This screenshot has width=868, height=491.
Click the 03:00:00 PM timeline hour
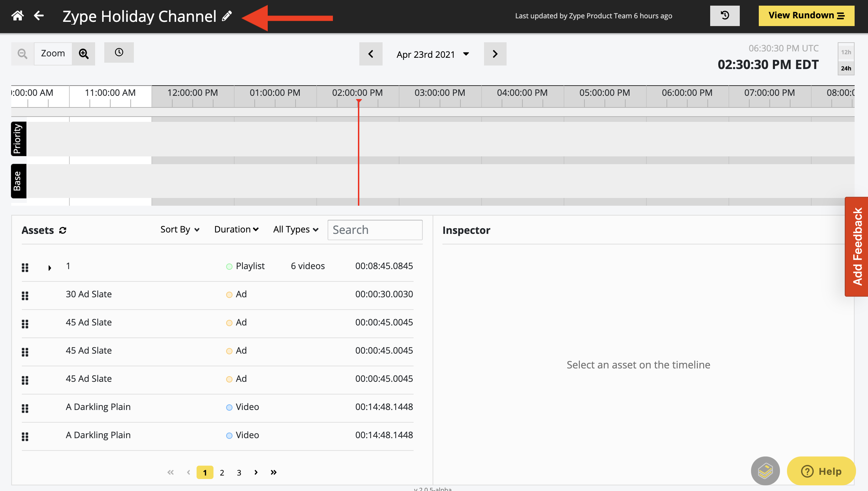point(440,93)
